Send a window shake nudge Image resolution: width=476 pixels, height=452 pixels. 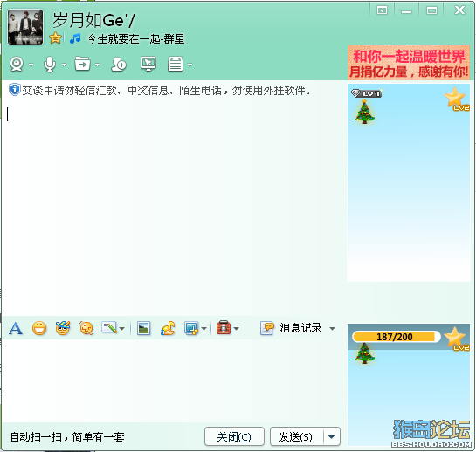click(86, 328)
